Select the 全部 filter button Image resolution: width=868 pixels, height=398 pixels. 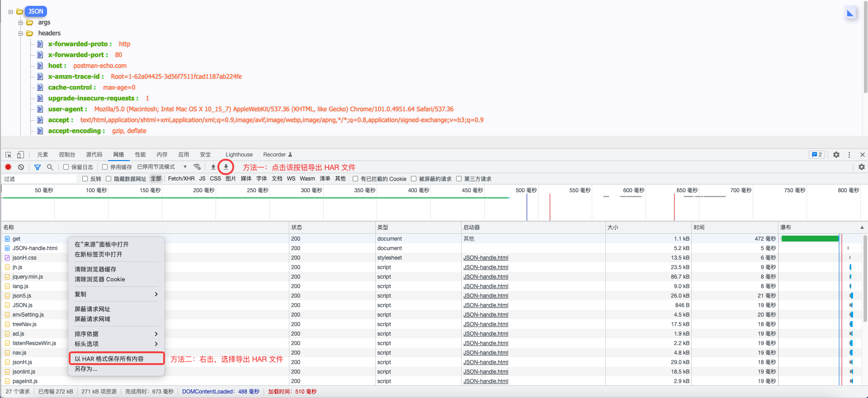tap(156, 179)
